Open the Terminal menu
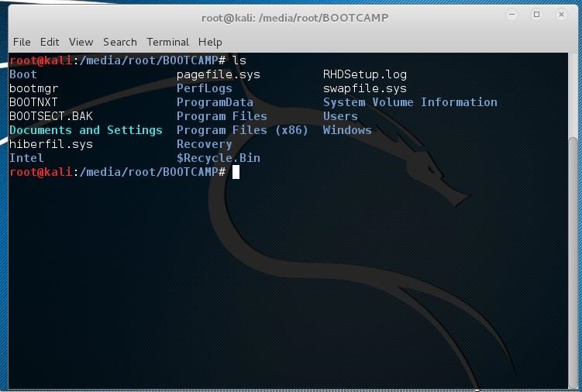582x392 pixels. pos(167,42)
